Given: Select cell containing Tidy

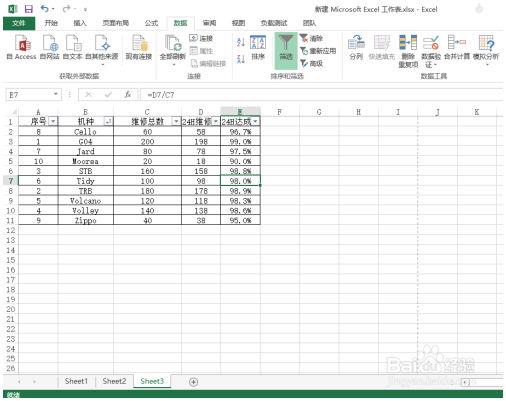Looking at the screenshot, I should pos(86,181).
